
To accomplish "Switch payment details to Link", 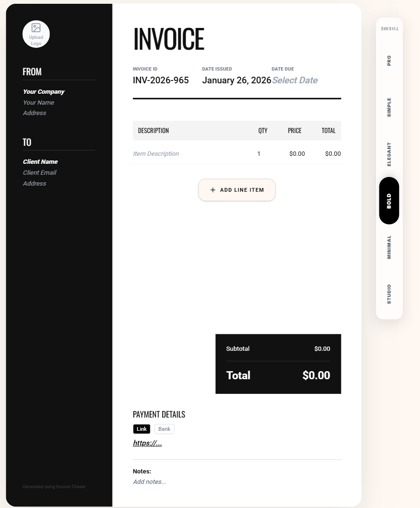I will point(141,429).
